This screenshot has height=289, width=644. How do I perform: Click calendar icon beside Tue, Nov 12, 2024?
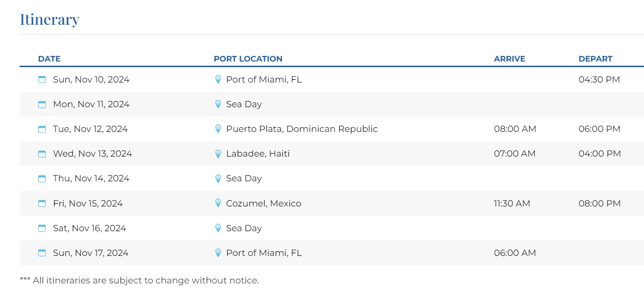pyautogui.click(x=42, y=129)
